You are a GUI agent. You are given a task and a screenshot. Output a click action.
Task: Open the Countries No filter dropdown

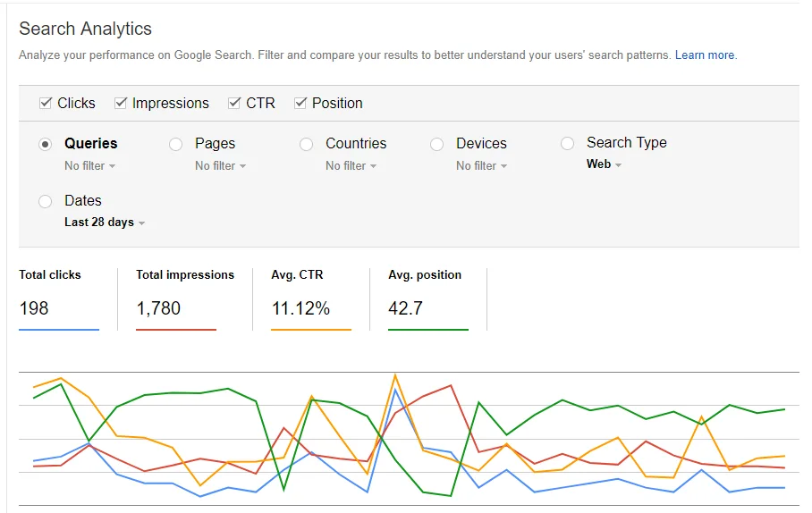(x=351, y=165)
